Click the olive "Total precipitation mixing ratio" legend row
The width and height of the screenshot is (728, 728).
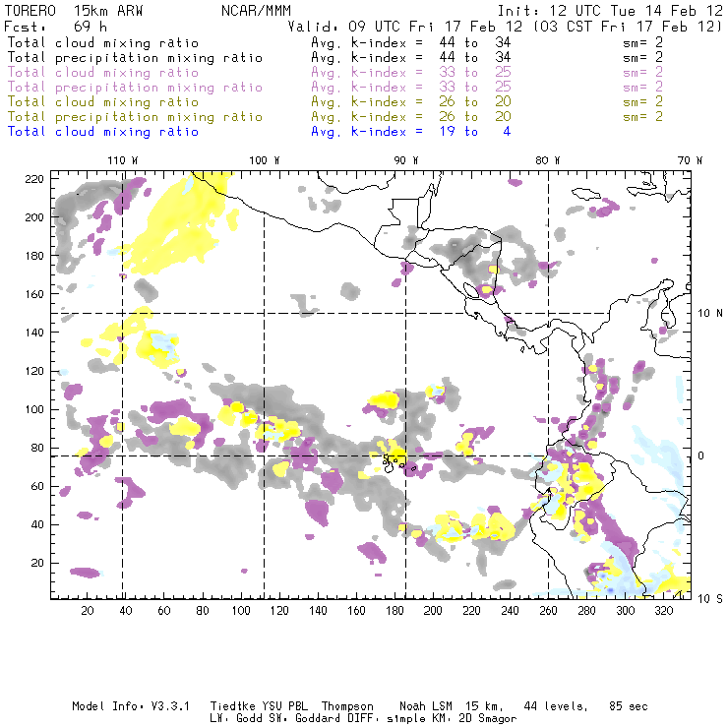[x=135, y=116]
